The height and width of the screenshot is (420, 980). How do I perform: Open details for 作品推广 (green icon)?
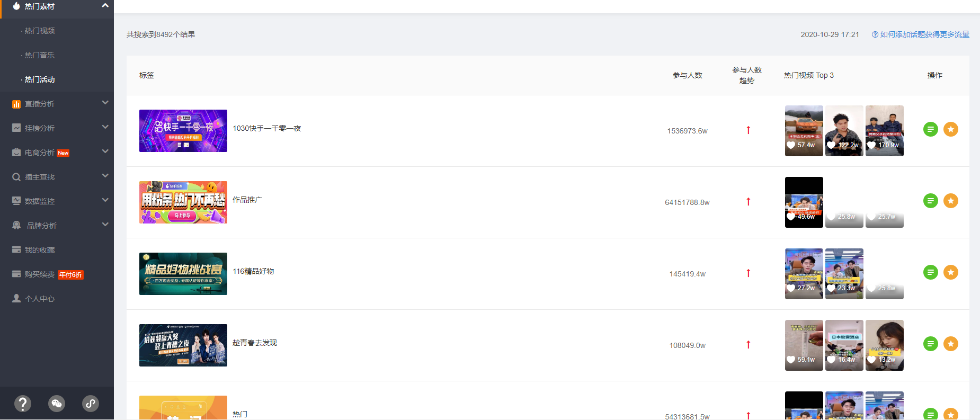931,201
